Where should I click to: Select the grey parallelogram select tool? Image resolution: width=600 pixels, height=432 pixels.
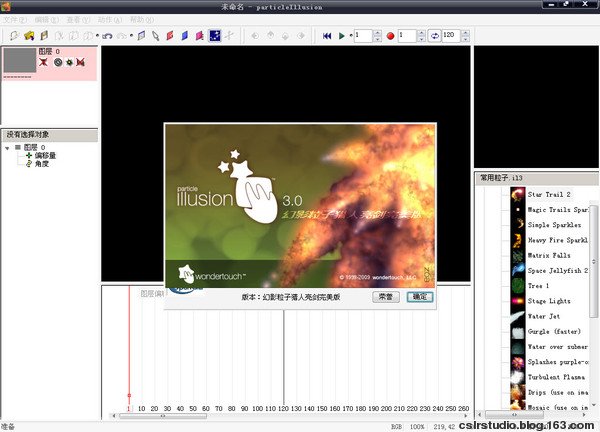point(141,36)
